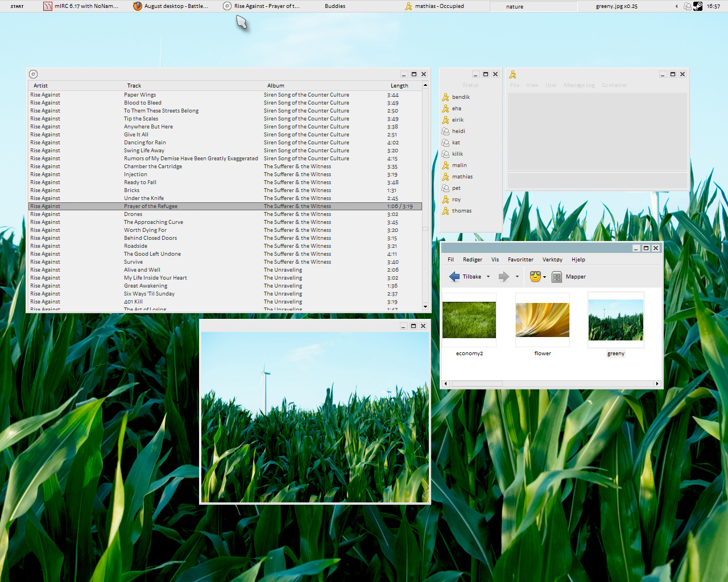This screenshot has height=582, width=728.
Task: Sort playlist by the Album column header
Action: click(x=276, y=86)
